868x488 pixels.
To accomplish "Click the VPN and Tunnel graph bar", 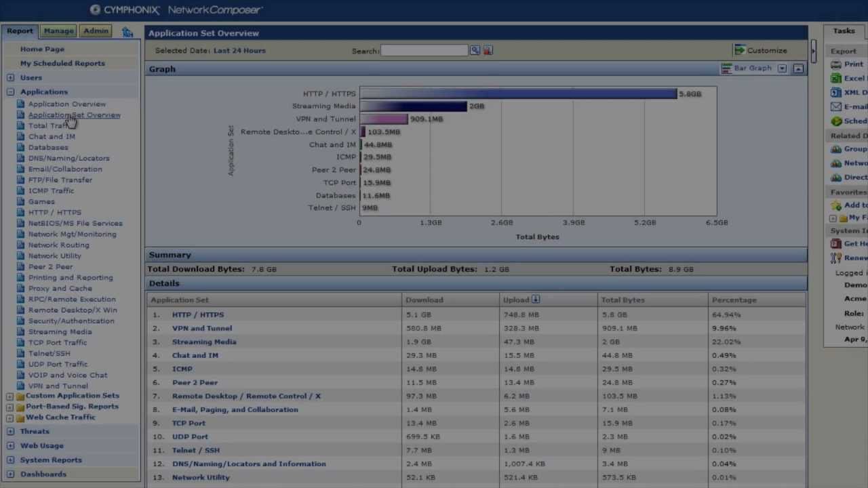I will [x=384, y=119].
